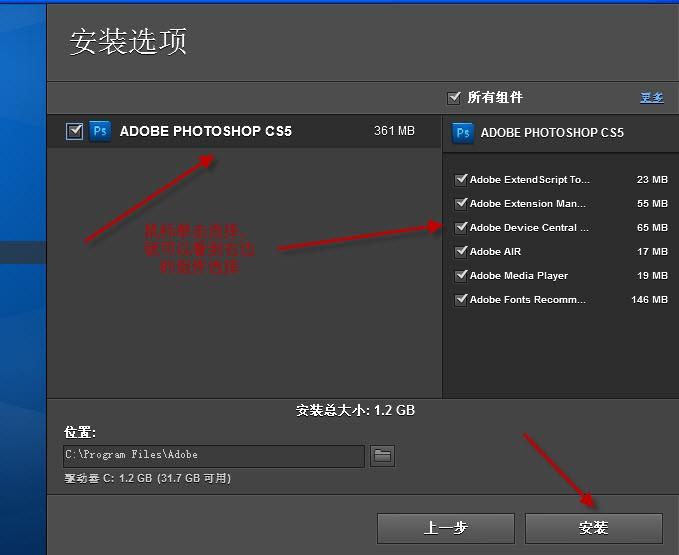This screenshot has height=555, width=679.
Task: Click the 安装 install button
Action: pyautogui.click(x=594, y=528)
